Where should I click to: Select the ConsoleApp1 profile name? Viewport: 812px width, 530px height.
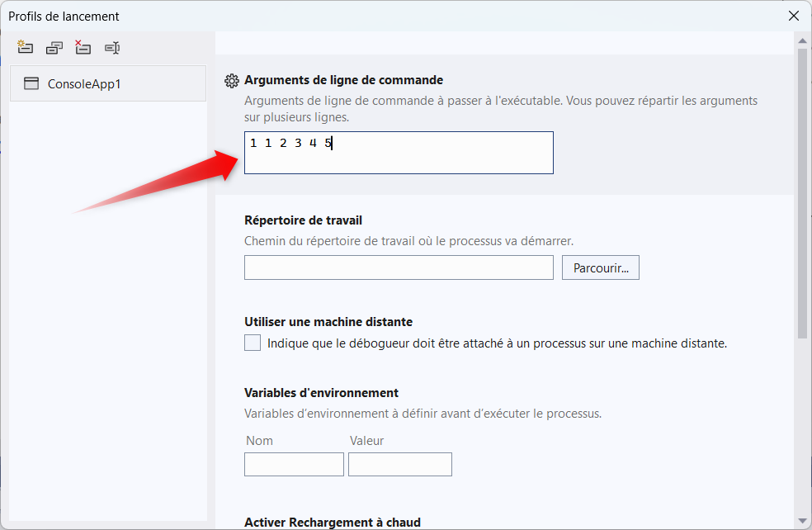pyautogui.click(x=84, y=83)
